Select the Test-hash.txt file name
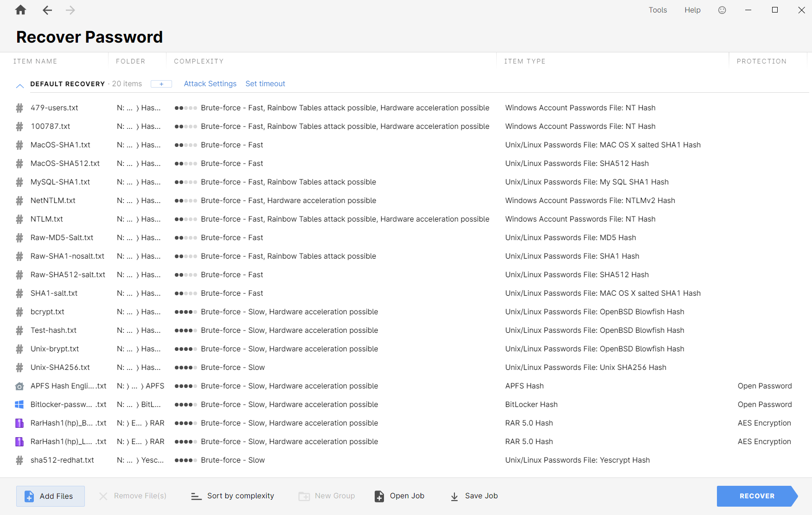 (x=53, y=331)
